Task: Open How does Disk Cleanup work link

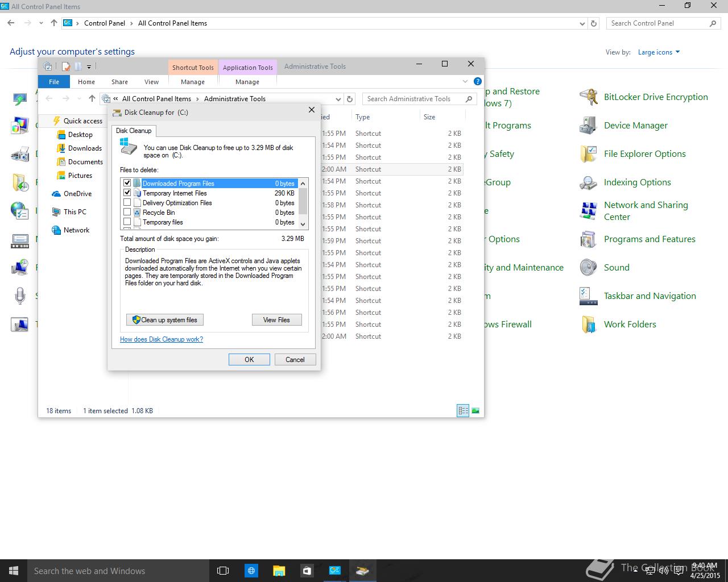Action: point(162,339)
